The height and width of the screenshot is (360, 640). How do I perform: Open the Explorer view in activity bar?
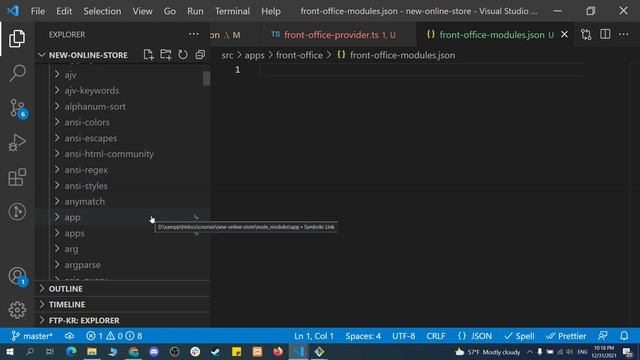tap(17, 39)
